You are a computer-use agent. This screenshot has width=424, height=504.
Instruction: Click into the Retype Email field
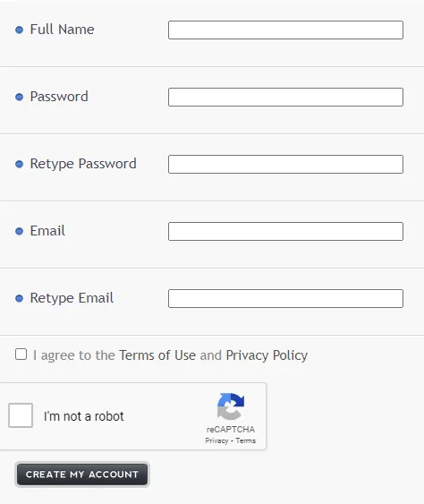[285, 299]
